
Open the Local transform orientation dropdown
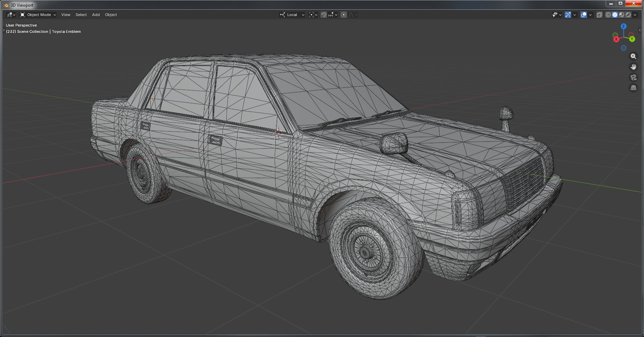coord(292,15)
